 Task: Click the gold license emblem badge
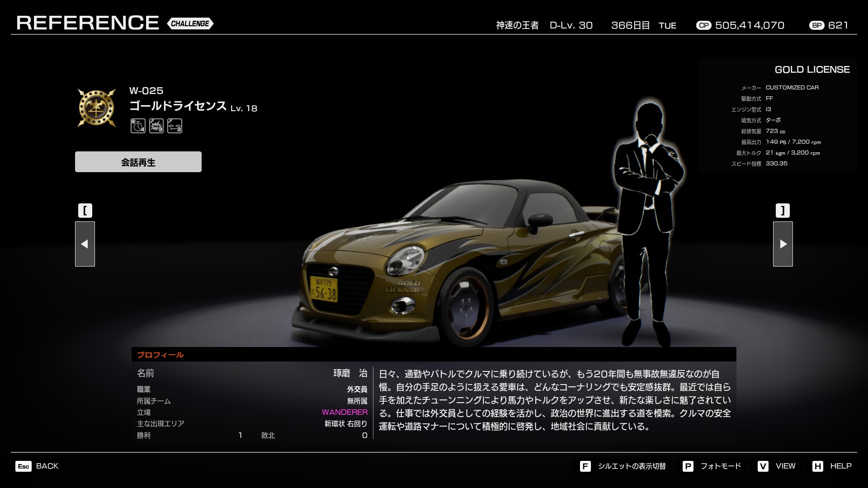click(97, 108)
